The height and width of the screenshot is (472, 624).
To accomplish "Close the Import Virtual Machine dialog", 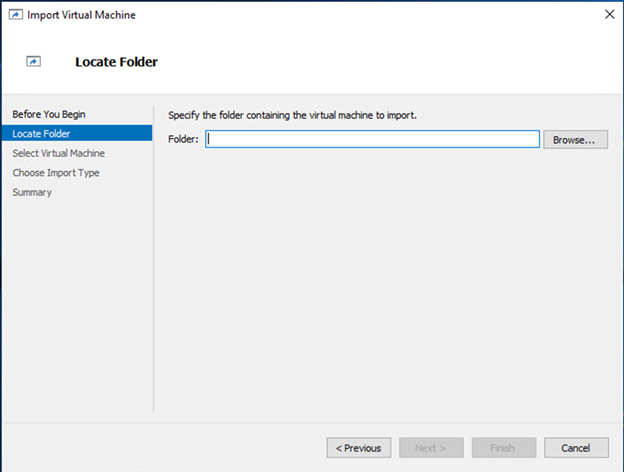I will [x=609, y=14].
